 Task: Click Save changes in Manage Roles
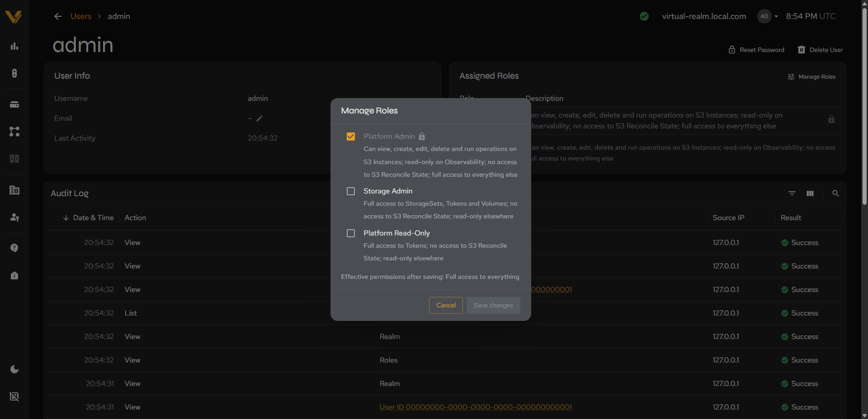(493, 306)
